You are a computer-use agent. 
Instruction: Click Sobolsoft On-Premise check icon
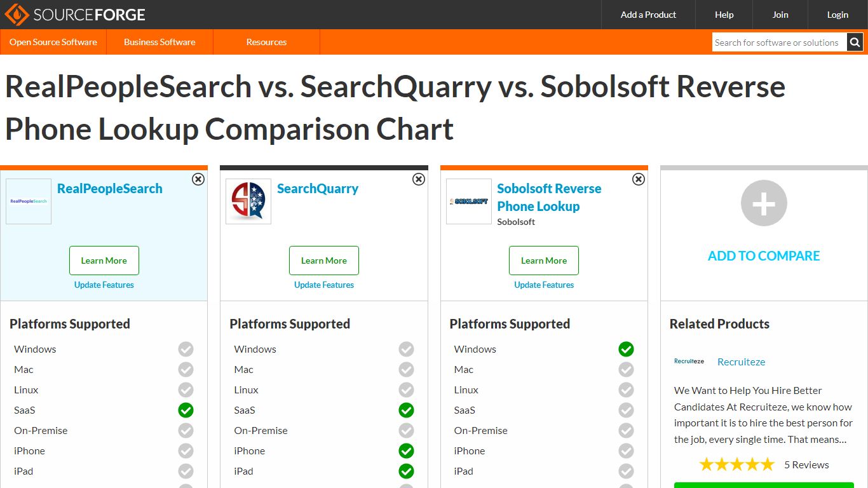tap(626, 430)
